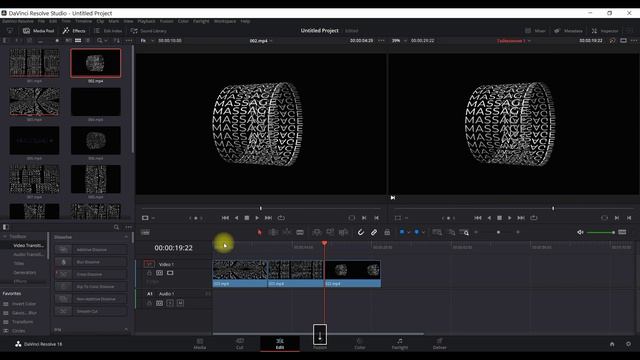Switch to the Color page tab

(x=360, y=343)
